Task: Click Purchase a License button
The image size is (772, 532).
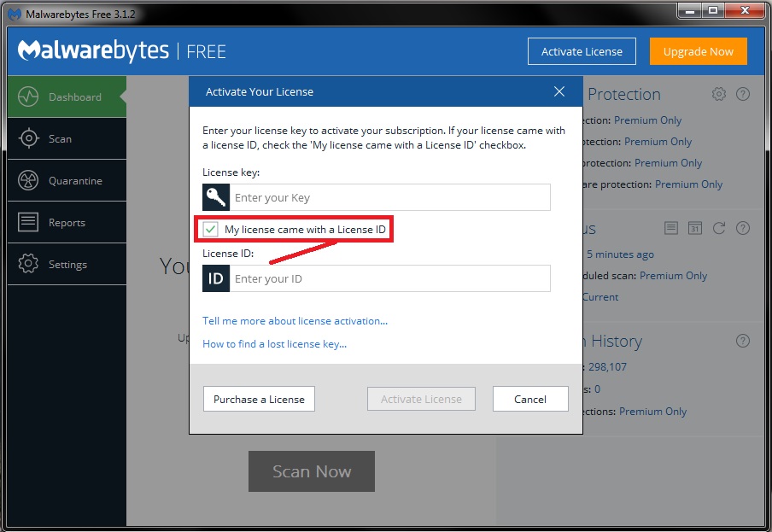Action: (x=259, y=399)
